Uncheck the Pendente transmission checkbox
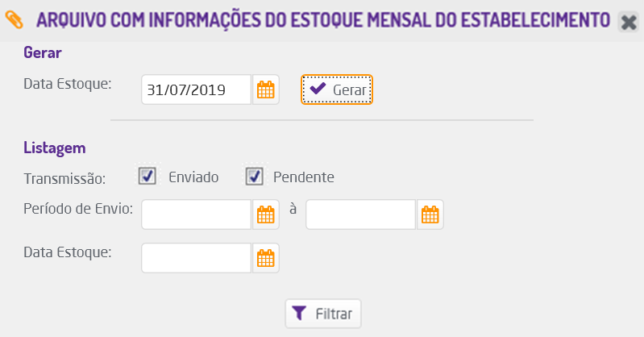 pyautogui.click(x=255, y=176)
